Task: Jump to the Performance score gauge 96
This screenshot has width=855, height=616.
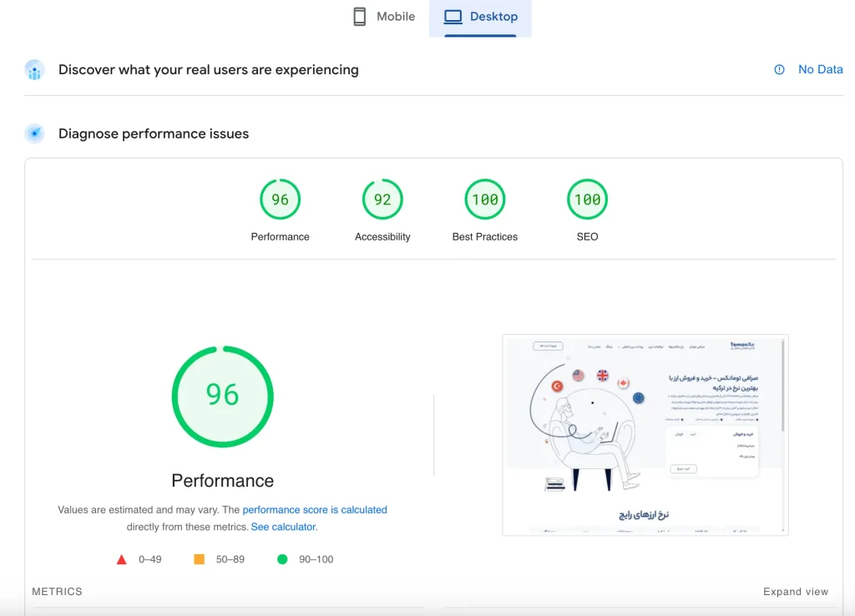Action: 281,210
